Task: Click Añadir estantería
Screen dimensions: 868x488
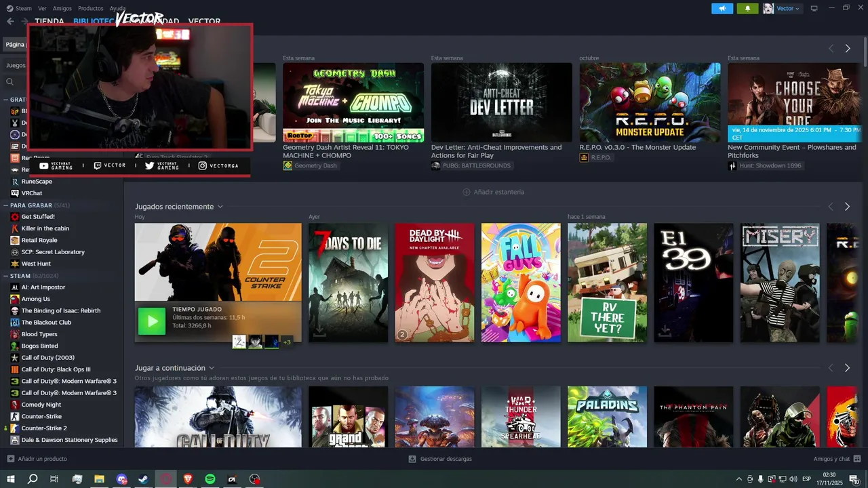Action: tap(493, 192)
